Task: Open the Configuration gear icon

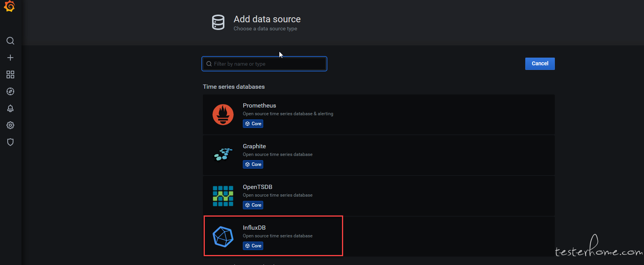Action: point(10,125)
